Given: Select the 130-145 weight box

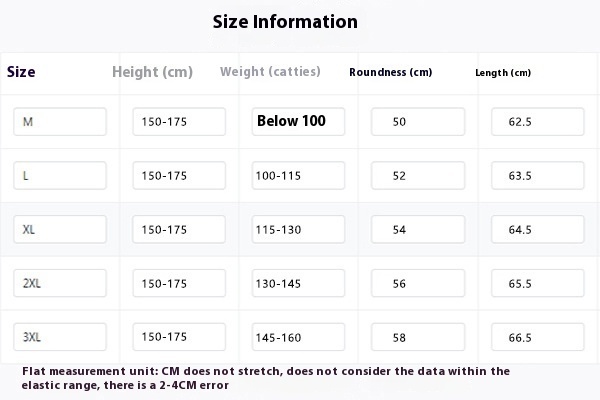Looking at the screenshot, I should pos(298,283).
